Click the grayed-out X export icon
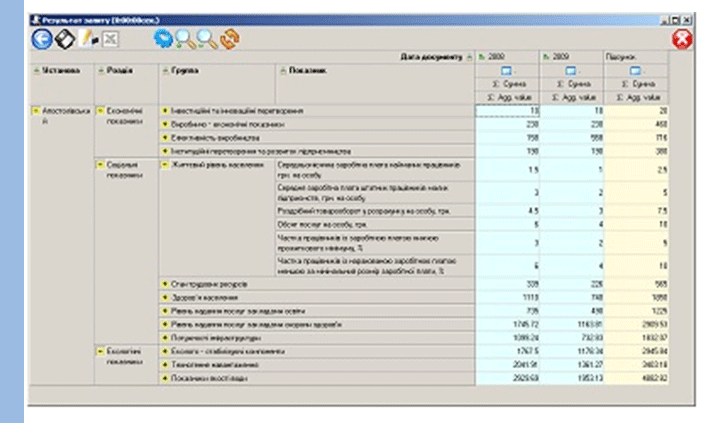 click(x=109, y=39)
